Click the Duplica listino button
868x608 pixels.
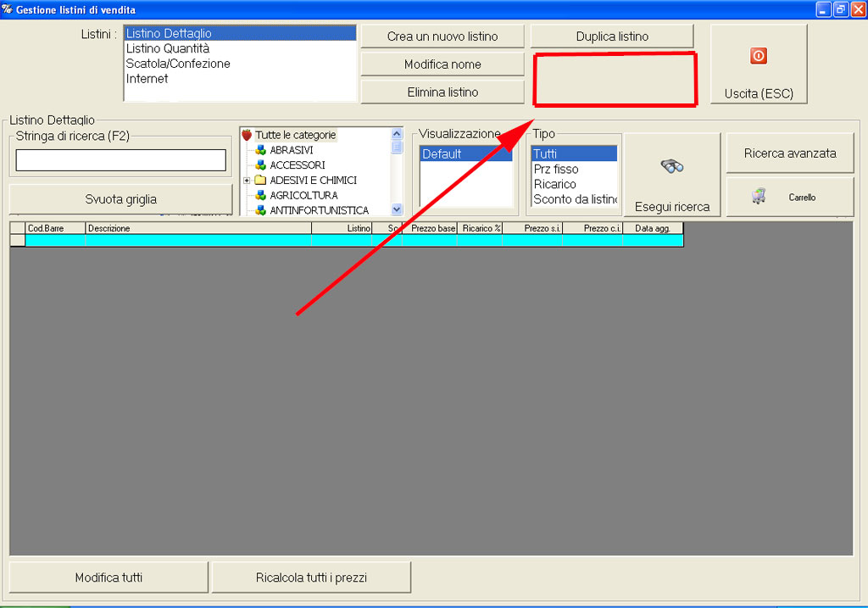[612, 36]
